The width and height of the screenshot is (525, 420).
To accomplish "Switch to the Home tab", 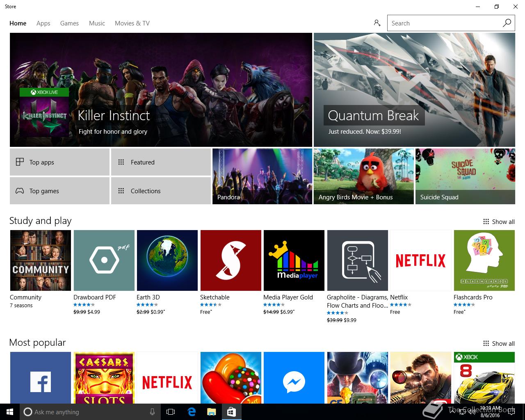I will coord(18,23).
